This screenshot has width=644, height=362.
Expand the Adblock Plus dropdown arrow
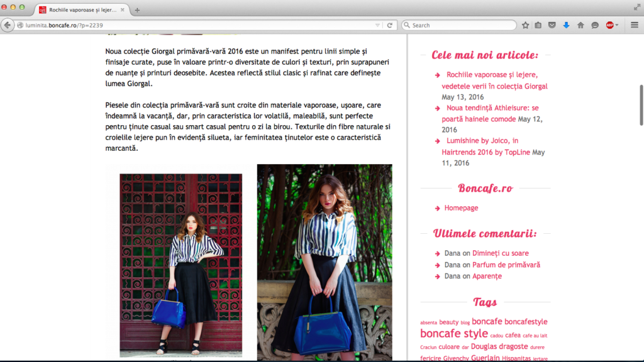pos(617,25)
